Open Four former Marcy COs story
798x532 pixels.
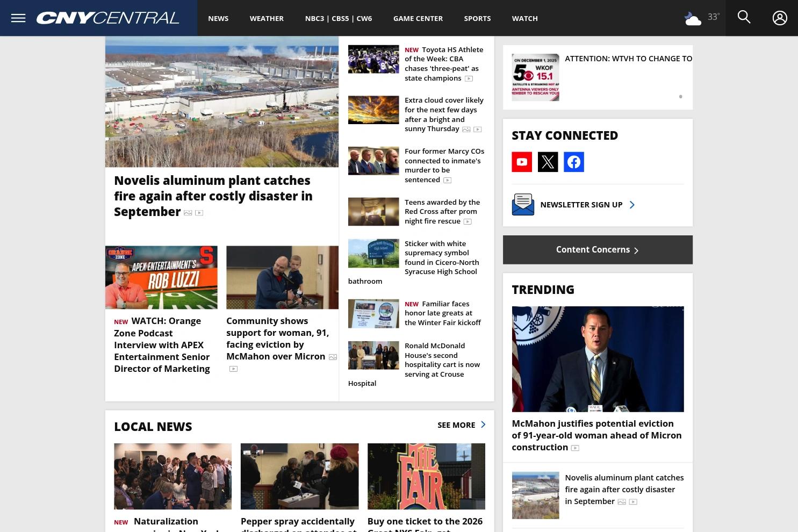pos(444,166)
